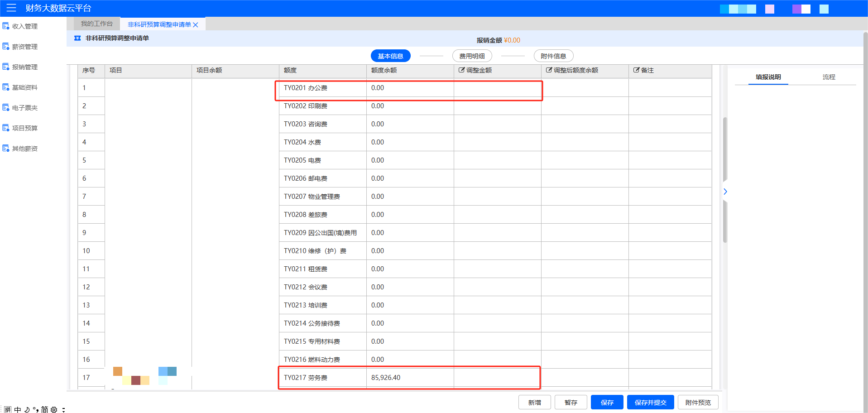Open 电子票夹 menu item
The height and width of the screenshot is (413, 868).
pos(25,108)
